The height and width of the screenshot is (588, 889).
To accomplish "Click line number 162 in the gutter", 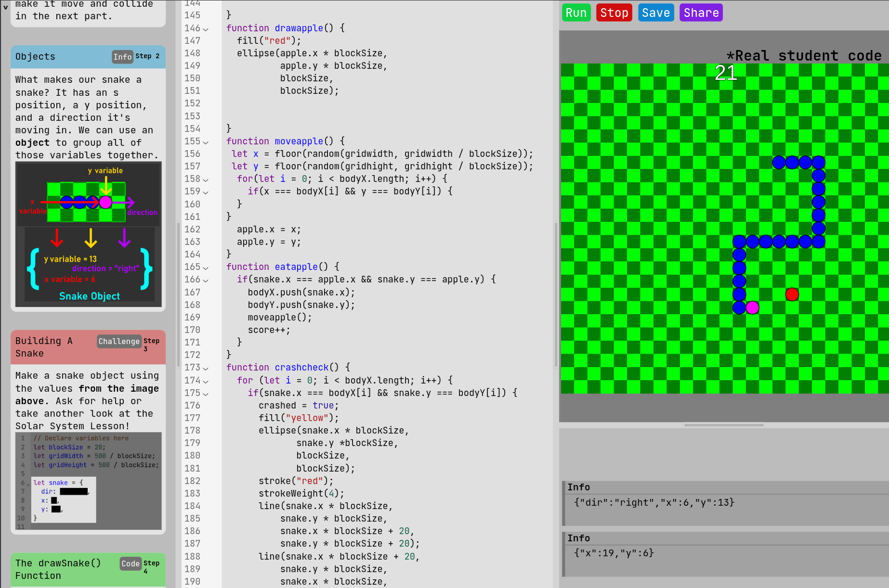I will pyautogui.click(x=192, y=230).
